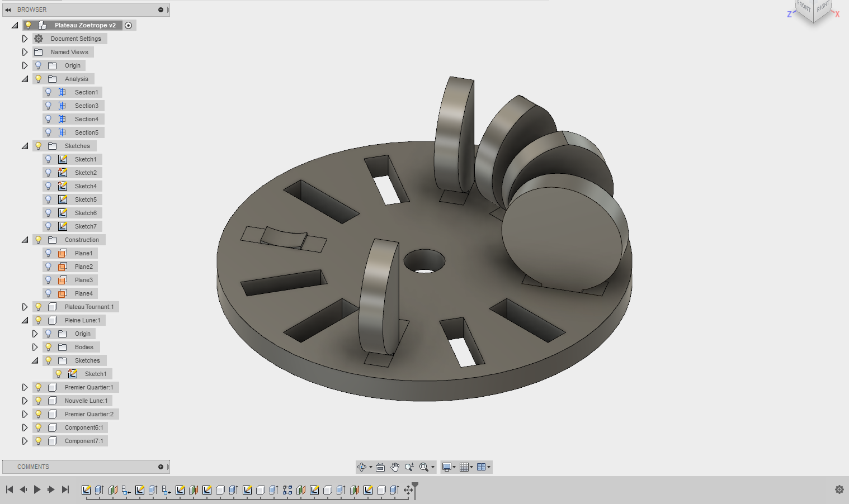Toggle Plane3 visibility bulb
The image size is (849, 504).
click(x=49, y=280)
